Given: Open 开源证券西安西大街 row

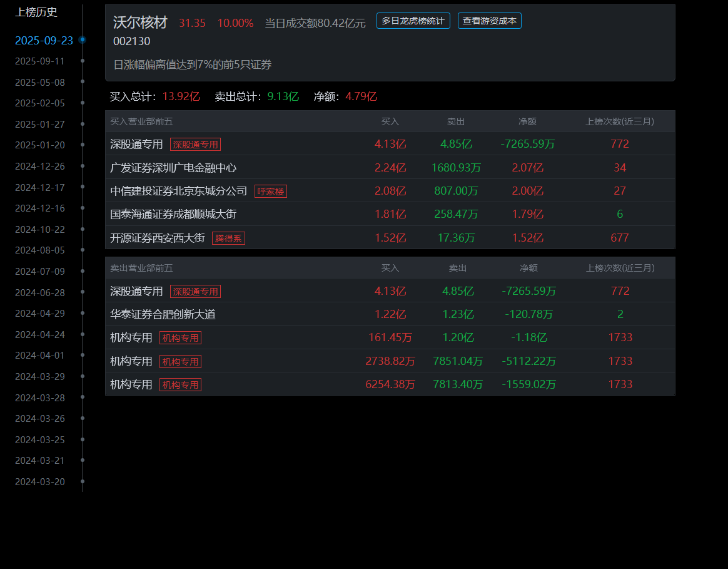Looking at the screenshot, I should tap(390, 237).
